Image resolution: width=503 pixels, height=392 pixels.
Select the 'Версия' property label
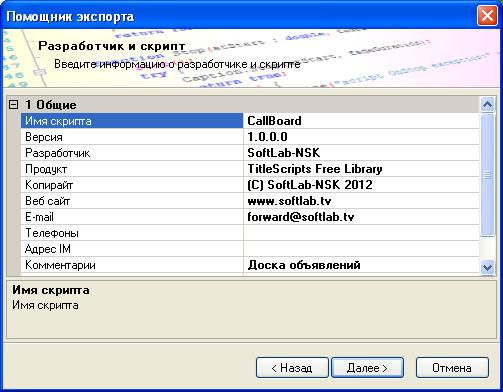tap(132, 137)
